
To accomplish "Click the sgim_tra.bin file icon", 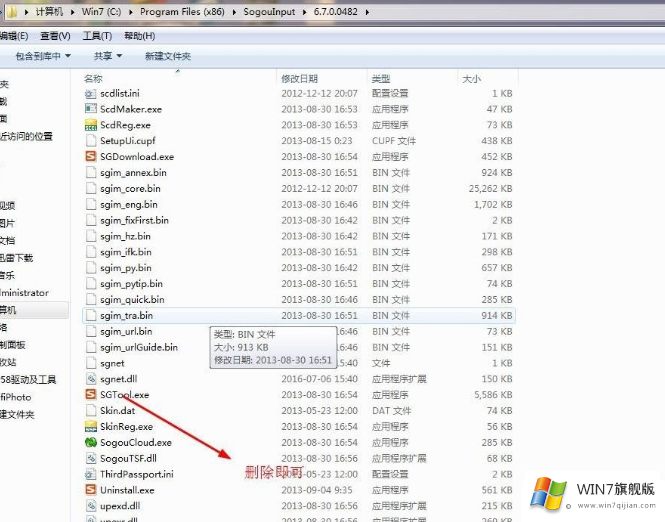I will pyautogui.click(x=90, y=315).
